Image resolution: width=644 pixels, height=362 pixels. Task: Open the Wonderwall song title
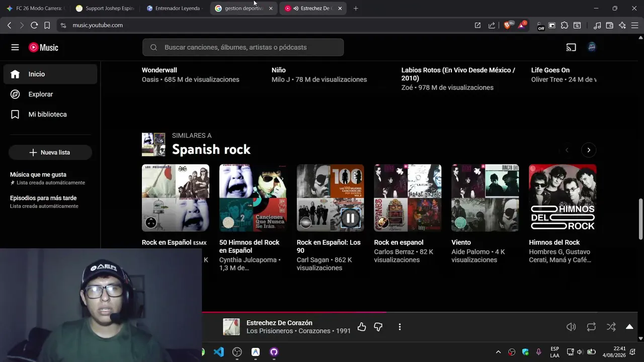pos(159,70)
